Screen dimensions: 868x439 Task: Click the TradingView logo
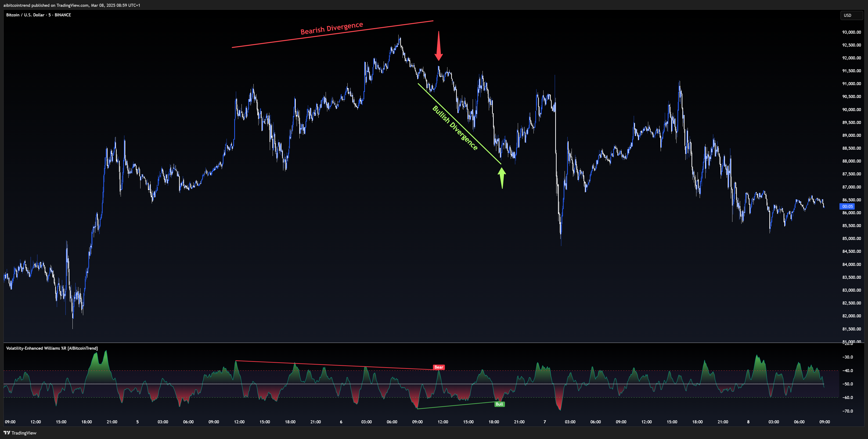click(x=20, y=433)
